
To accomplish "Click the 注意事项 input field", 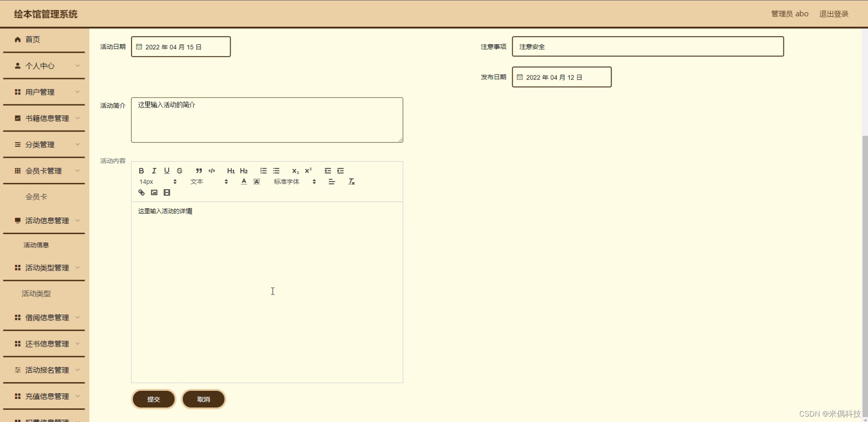I will [647, 47].
